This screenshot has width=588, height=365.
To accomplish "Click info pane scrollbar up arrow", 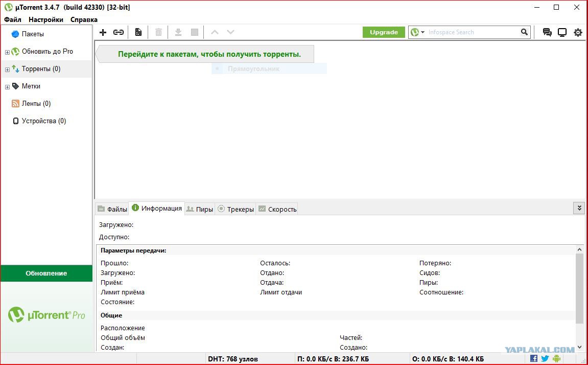I will (579, 249).
